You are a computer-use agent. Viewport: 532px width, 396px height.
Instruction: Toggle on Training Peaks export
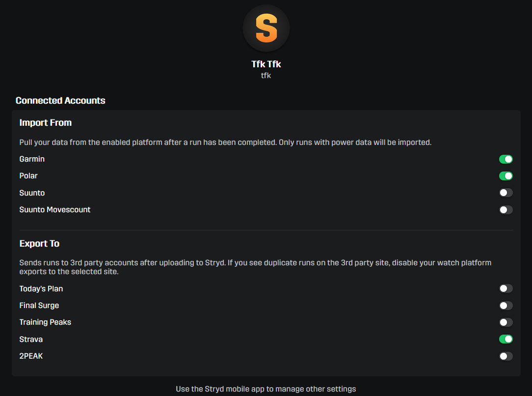[x=505, y=322]
